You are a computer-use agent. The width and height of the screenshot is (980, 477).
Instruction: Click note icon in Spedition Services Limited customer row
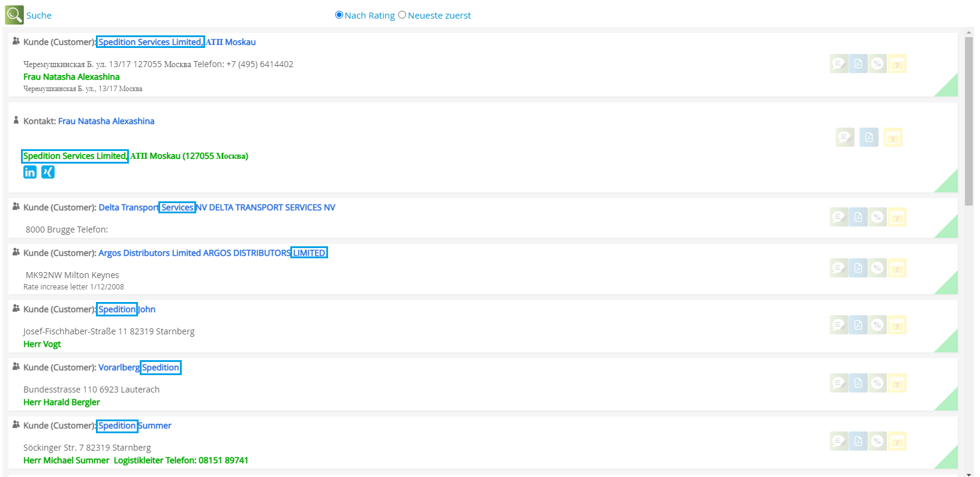click(x=838, y=64)
